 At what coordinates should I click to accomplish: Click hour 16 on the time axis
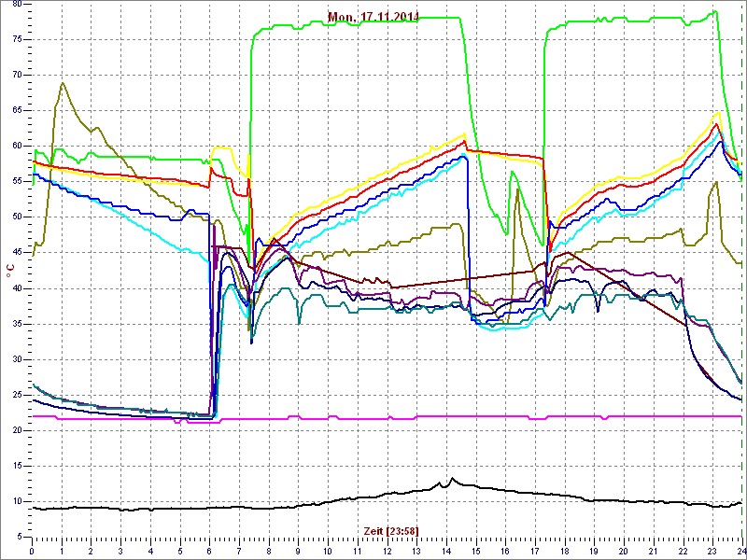(505, 551)
